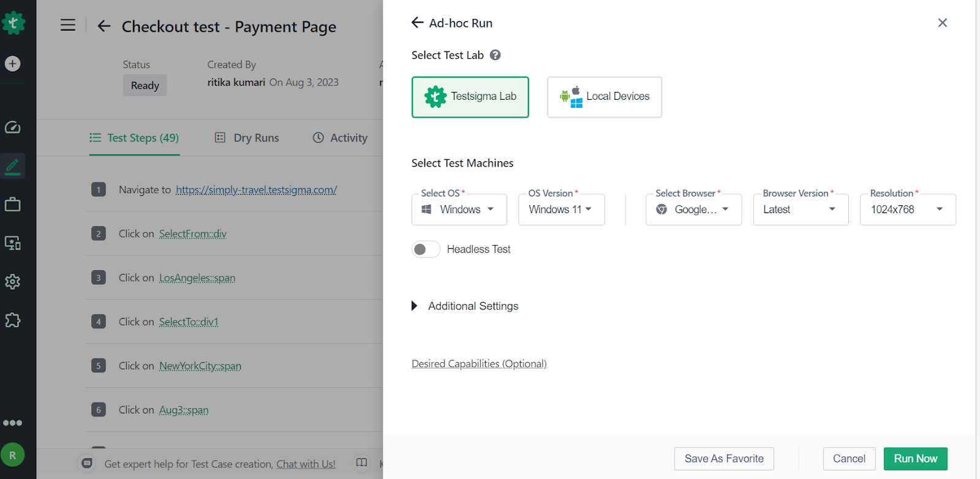The width and height of the screenshot is (980, 479).
Task: Click the Checkout test - Payment Page title
Action: (x=229, y=27)
